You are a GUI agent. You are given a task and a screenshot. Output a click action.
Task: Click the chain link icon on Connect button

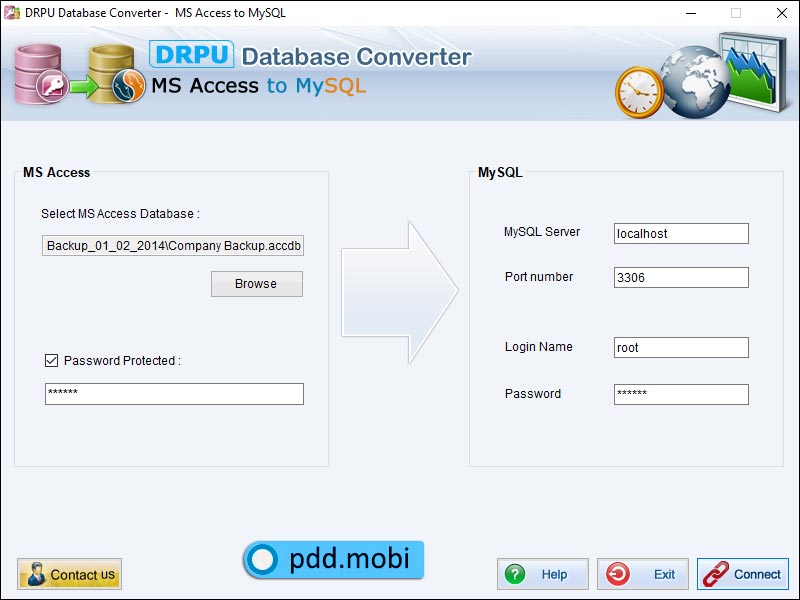click(716, 574)
